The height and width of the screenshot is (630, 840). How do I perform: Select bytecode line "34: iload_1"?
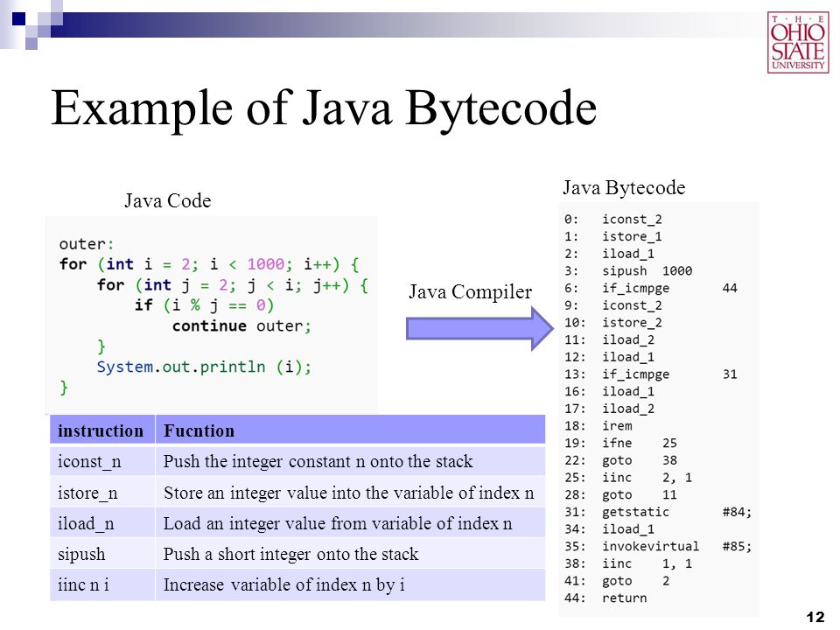(609, 528)
